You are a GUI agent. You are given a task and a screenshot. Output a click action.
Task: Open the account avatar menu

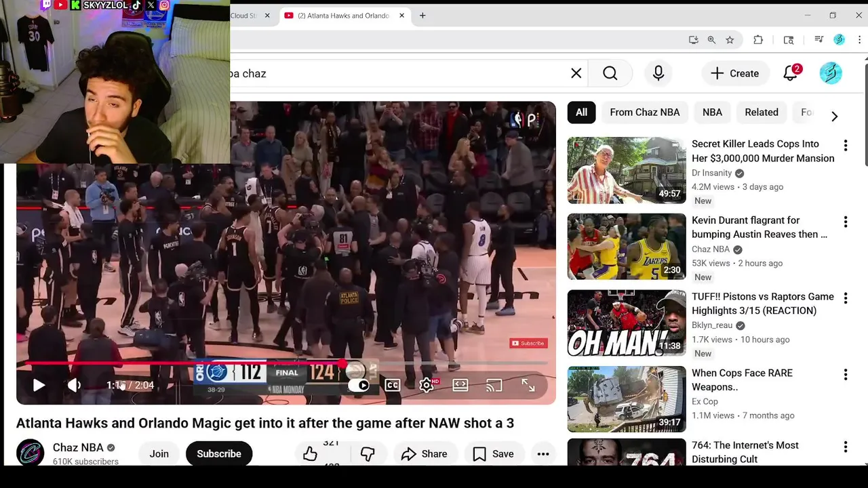[831, 73]
